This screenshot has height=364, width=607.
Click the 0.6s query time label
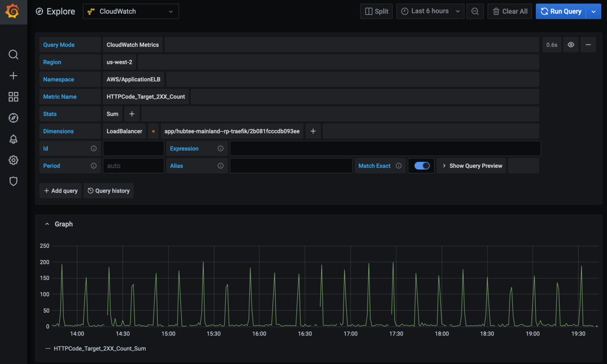coord(552,45)
